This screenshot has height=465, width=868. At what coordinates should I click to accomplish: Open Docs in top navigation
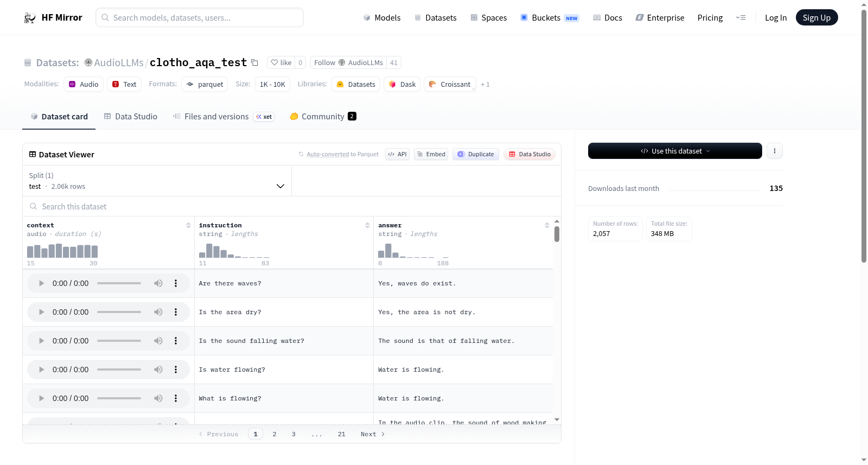point(608,17)
